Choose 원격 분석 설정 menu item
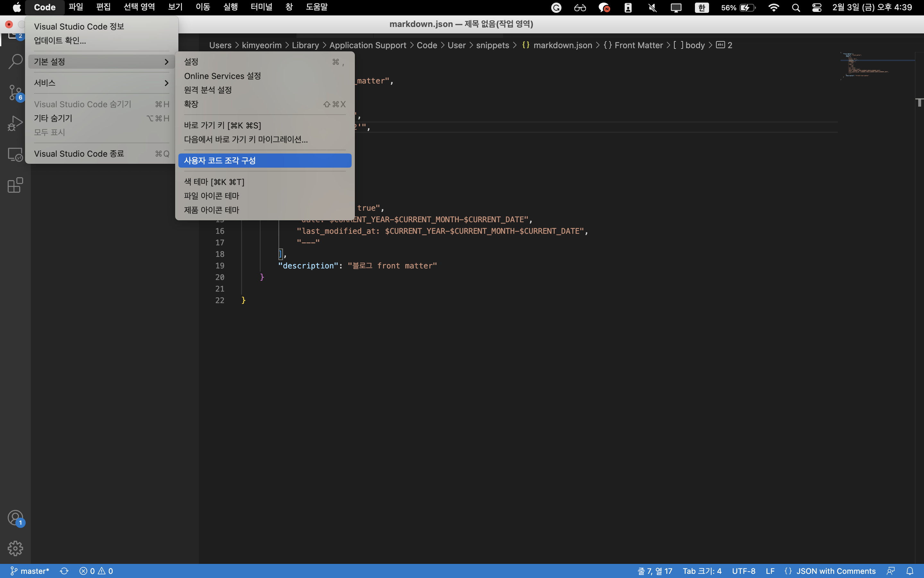This screenshot has height=578, width=924. pos(265,90)
